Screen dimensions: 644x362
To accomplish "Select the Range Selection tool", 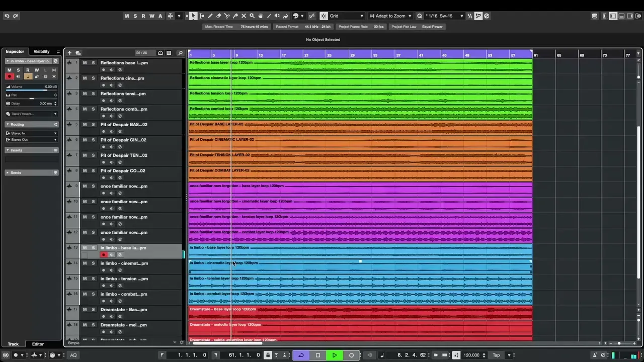I will pyautogui.click(x=202, y=16).
